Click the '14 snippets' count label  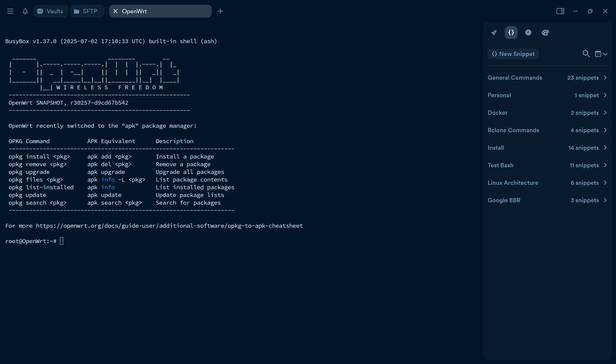coord(583,148)
